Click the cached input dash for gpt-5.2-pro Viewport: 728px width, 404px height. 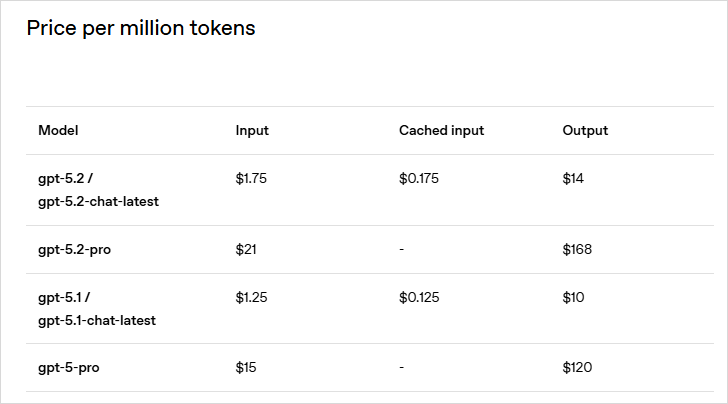(x=401, y=249)
